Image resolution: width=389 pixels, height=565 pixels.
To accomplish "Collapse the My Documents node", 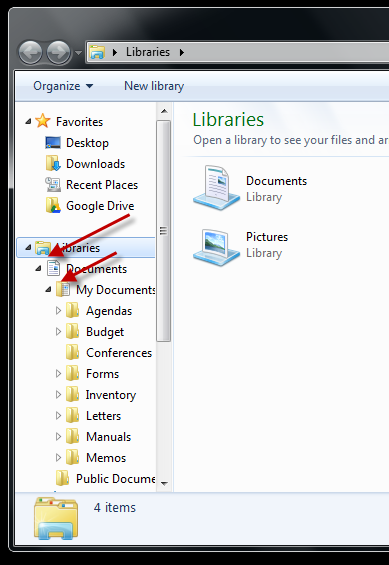I will click(x=48, y=290).
